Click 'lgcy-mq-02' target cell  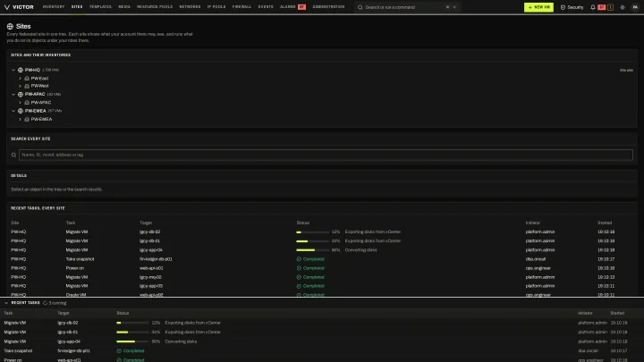pos(150,277)
